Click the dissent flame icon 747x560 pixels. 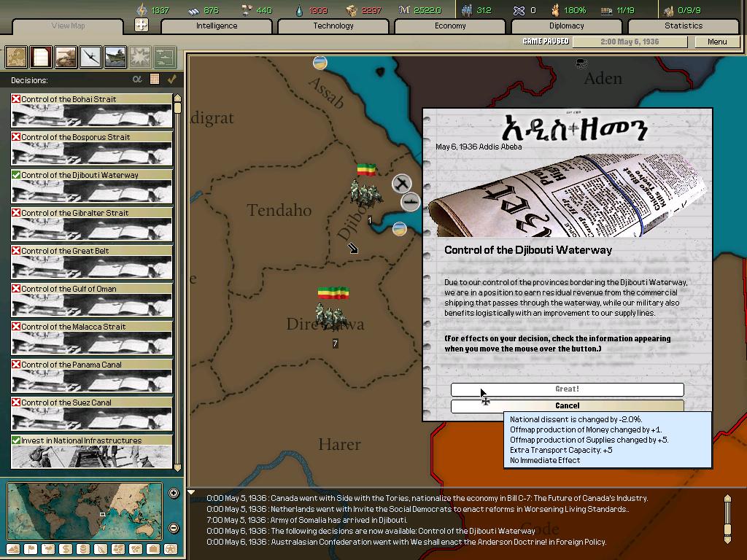pyautogui.click(x=555, y=10)
